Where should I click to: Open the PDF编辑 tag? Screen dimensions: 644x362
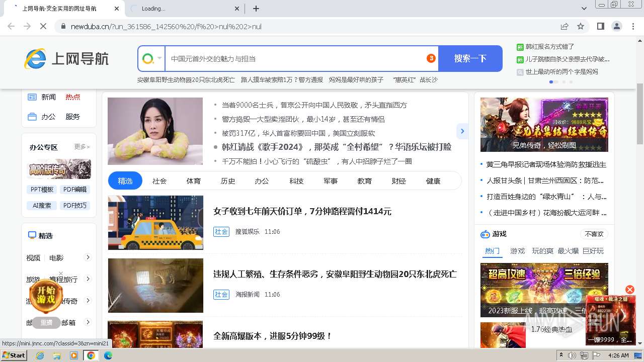75,190
